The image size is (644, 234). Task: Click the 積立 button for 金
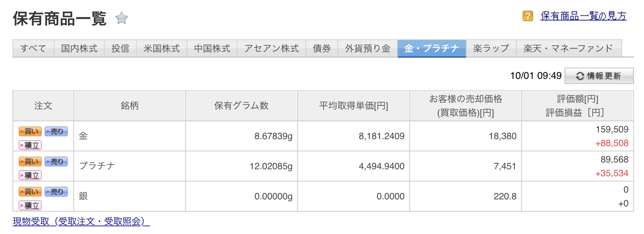[x=30, y=145]
